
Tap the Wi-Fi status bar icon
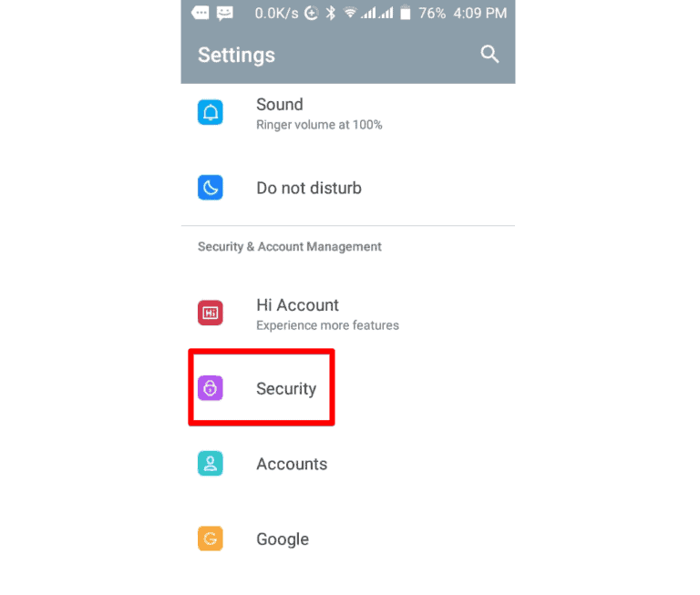click(x=350, y=13)
